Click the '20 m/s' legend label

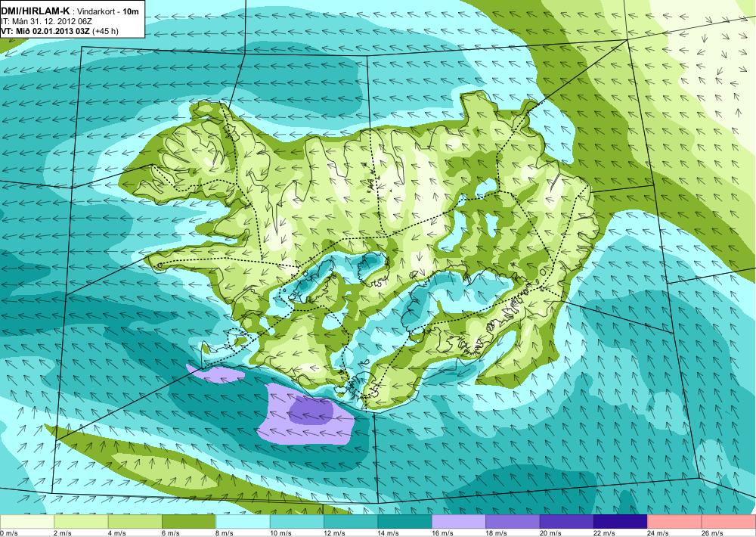pyautogui.click(x=550, y=533)
